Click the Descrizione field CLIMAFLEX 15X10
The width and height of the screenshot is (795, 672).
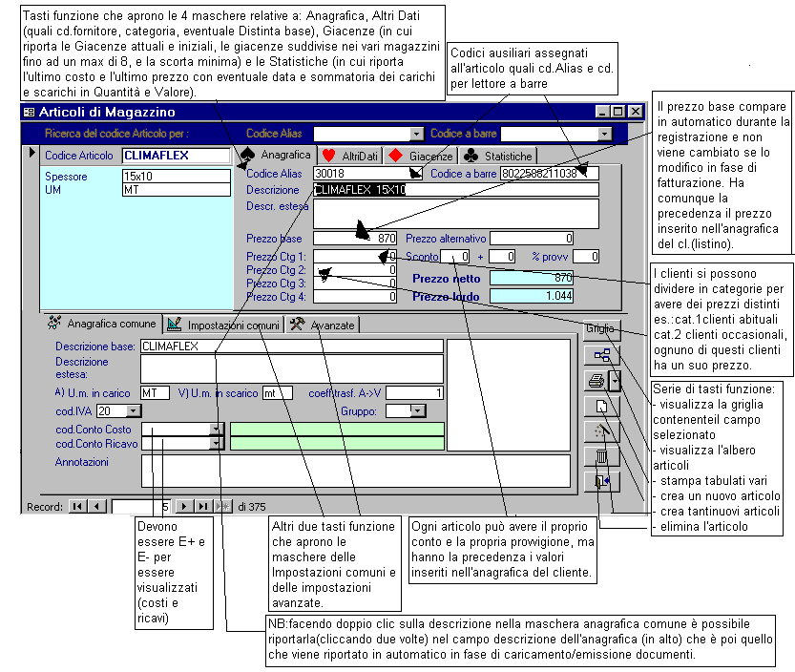point(456,190)
